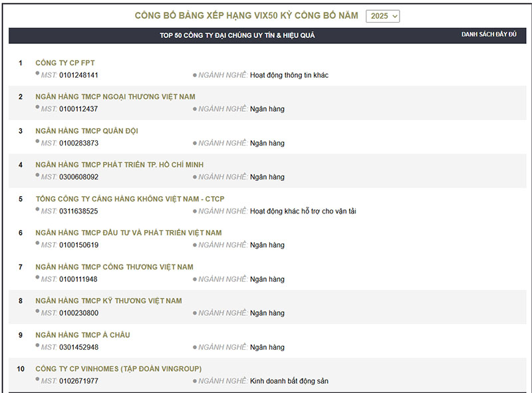The image size is (532, 393).
Task: Select NGÂN HÀNG TMCP QUÂN ĐỘI entry
Action: 86,131
